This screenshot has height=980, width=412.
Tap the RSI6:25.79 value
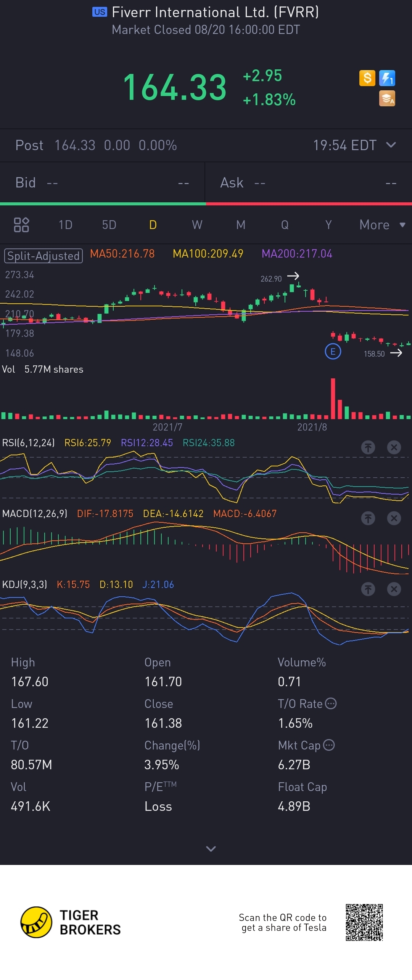pos(88,443)
